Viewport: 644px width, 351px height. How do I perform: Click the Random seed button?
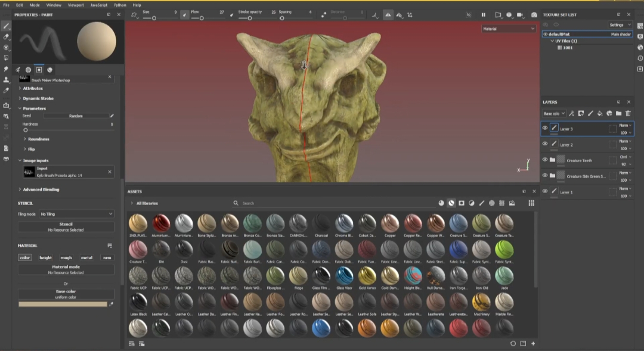pos(76,116)
